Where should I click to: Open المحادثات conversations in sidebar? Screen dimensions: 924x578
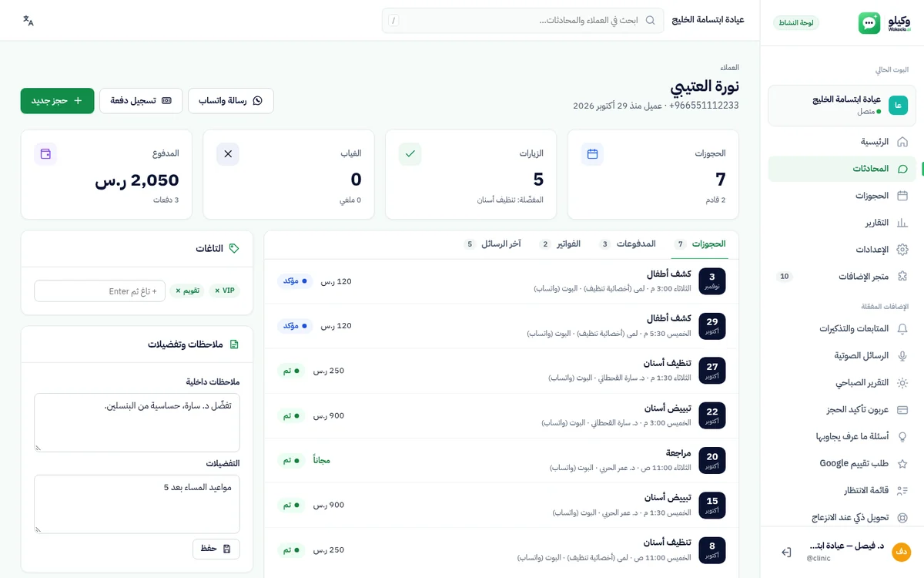[x=842, y=169]
